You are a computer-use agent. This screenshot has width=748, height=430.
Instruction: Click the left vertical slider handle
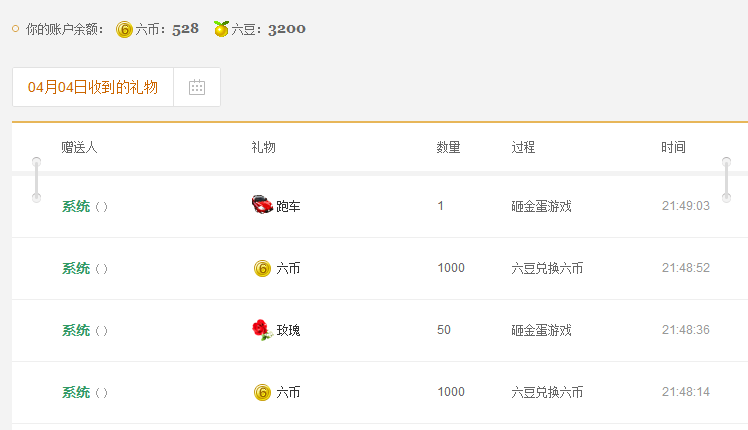(36, 180)
